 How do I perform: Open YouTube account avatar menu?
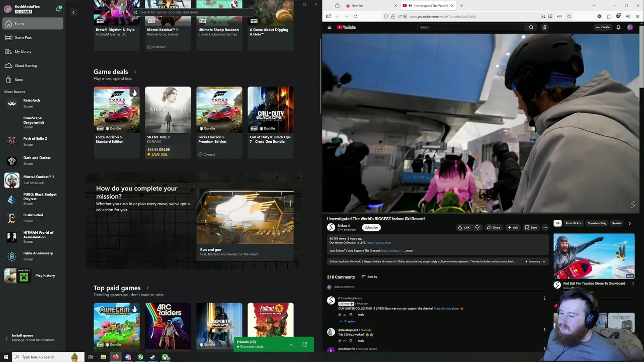pos(630,28)
